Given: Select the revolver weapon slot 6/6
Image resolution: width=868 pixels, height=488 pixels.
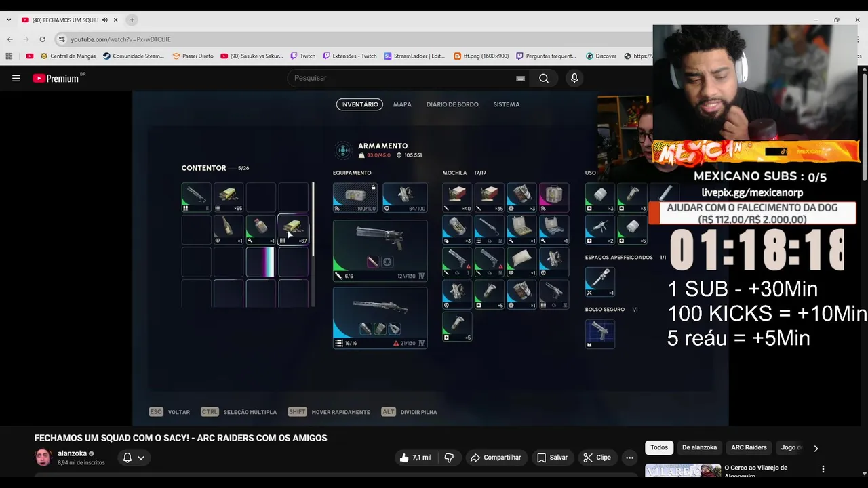Looking at the screenshot, I should pos(380,250).
